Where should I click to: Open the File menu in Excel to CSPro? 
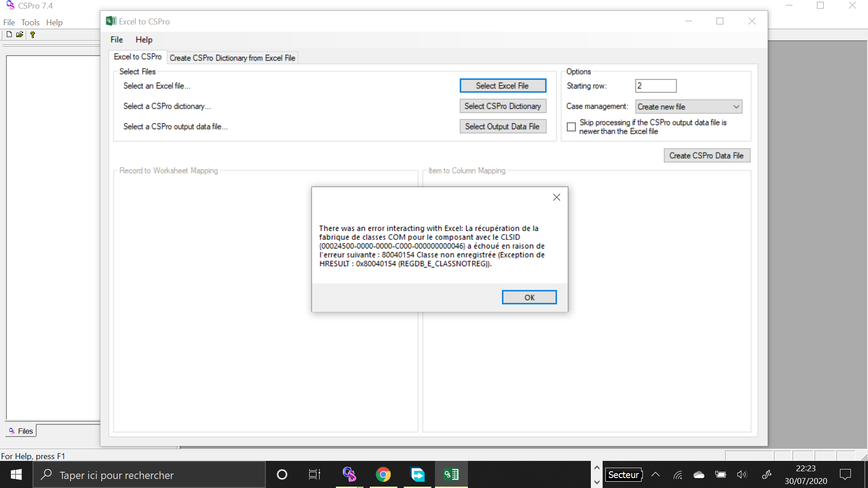point(116,39)
